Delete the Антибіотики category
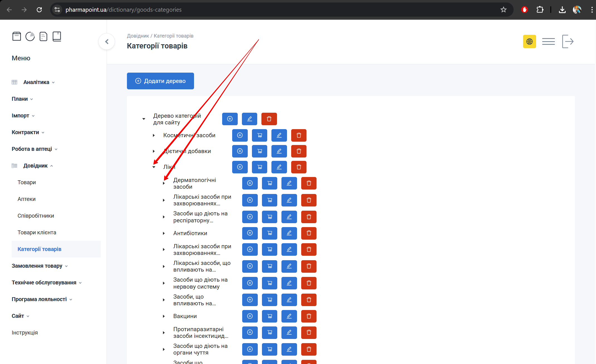Image resolution: width=596 pixels, height=364 pixels. coord(309,233)
